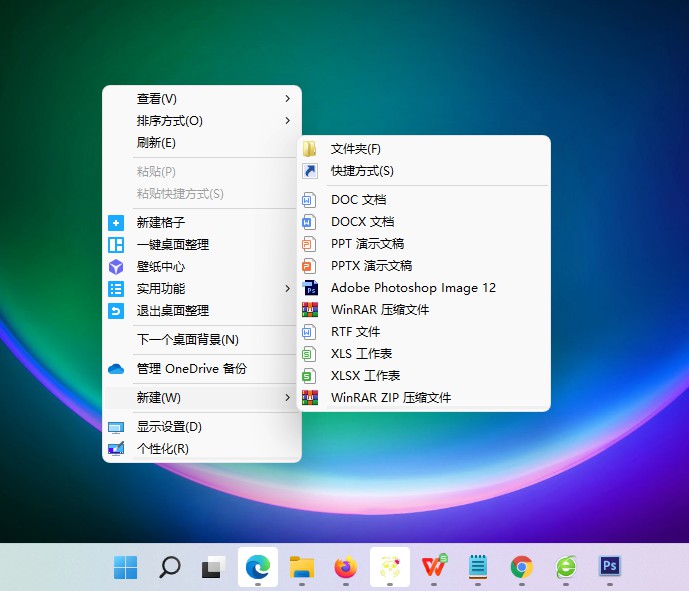
Task: Launch Photoshop from taskbar
Action: point(610,566)
